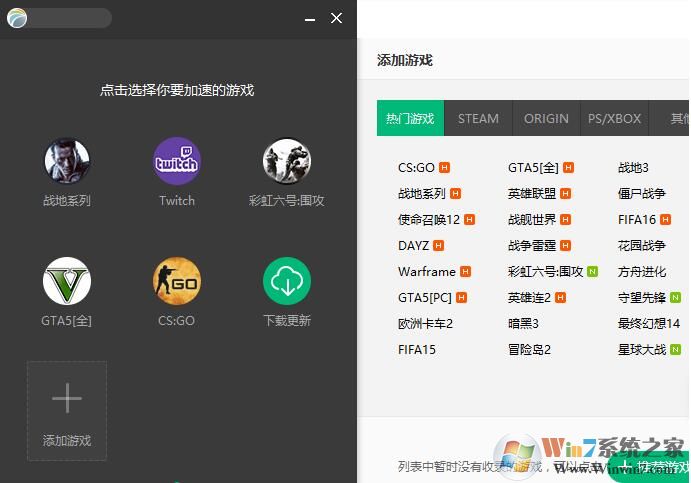Open the Twitch accelerator icon
The image size is (691, 483).
click(x=177, y=161)
